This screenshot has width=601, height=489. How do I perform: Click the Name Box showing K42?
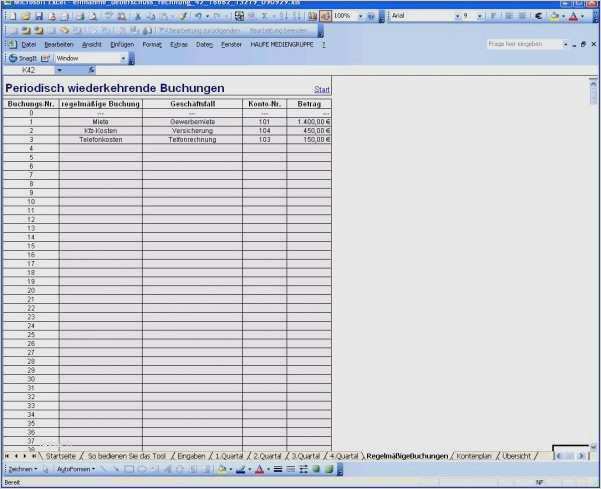(29, 70)
